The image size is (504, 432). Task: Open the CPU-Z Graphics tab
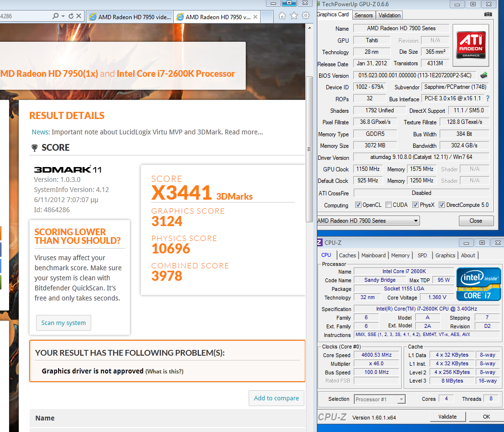(445, 255)
